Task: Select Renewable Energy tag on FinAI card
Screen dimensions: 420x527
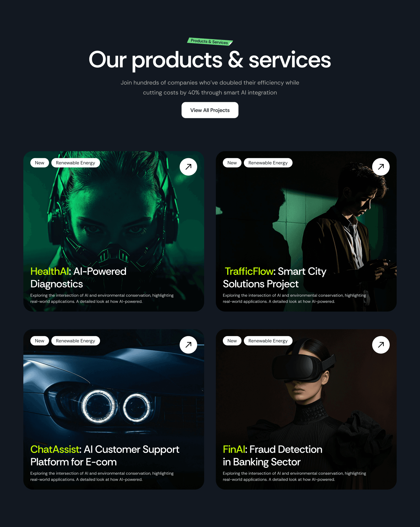Action: click(268, 341)
